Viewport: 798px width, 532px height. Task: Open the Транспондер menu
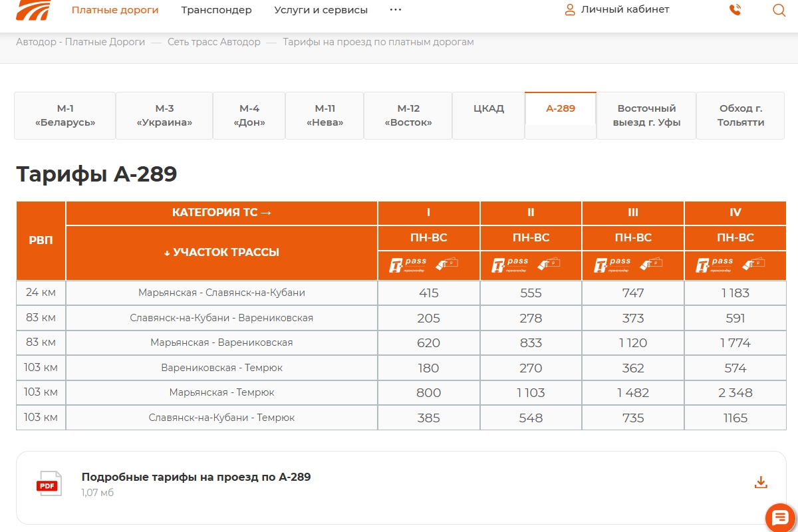point(217,10)
